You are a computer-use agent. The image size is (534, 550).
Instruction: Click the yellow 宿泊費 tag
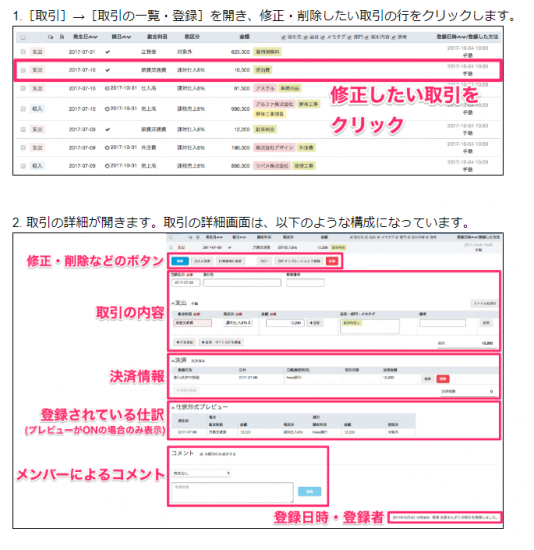tap(263, 70)
